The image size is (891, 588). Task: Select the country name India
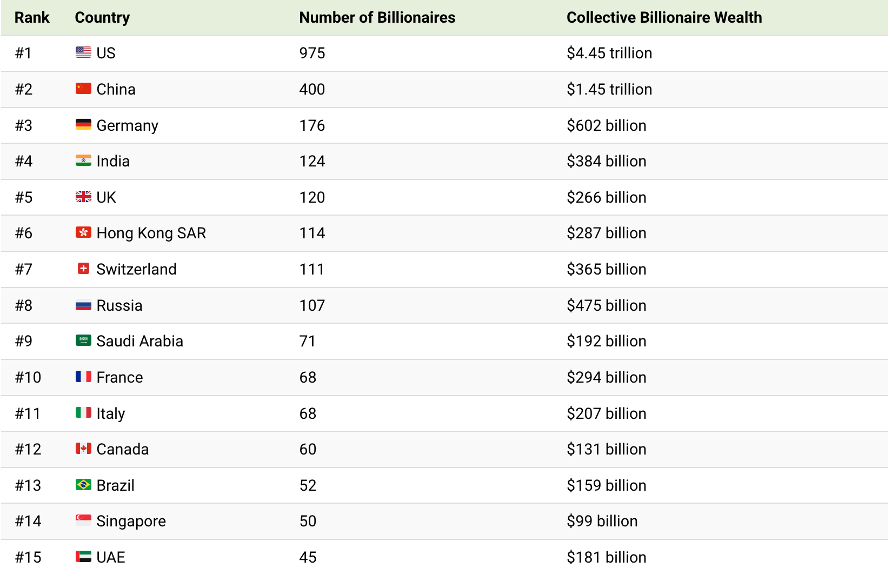click(113, 161)
